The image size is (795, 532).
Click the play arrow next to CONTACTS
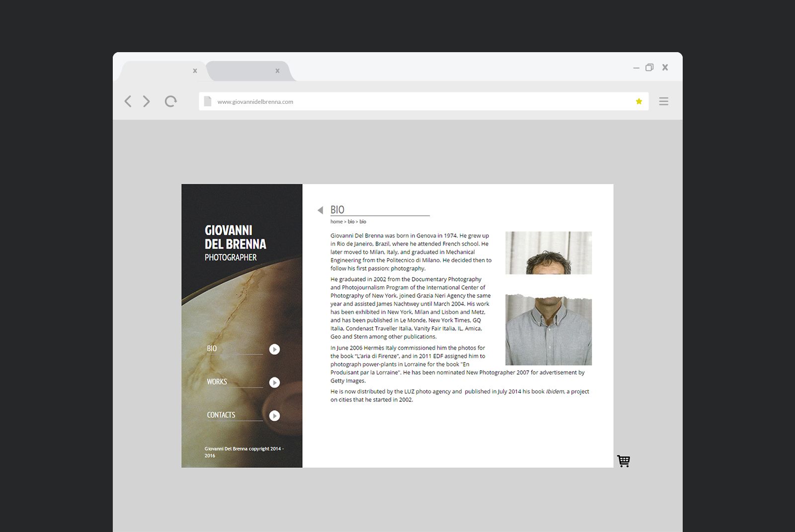(274, 416)
